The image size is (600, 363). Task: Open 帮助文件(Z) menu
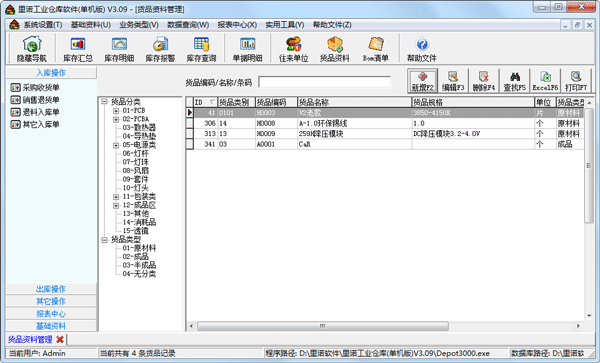[x=332, y=25]
